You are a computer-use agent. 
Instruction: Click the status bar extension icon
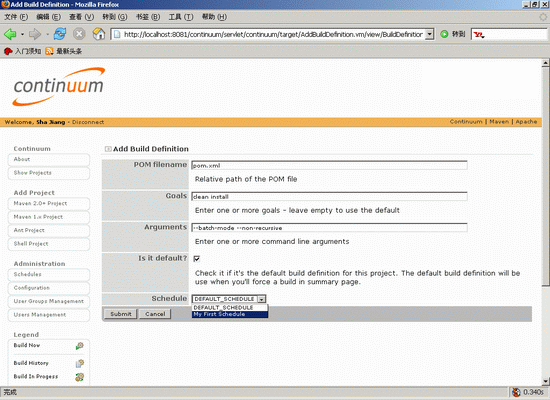pos(516,392)
